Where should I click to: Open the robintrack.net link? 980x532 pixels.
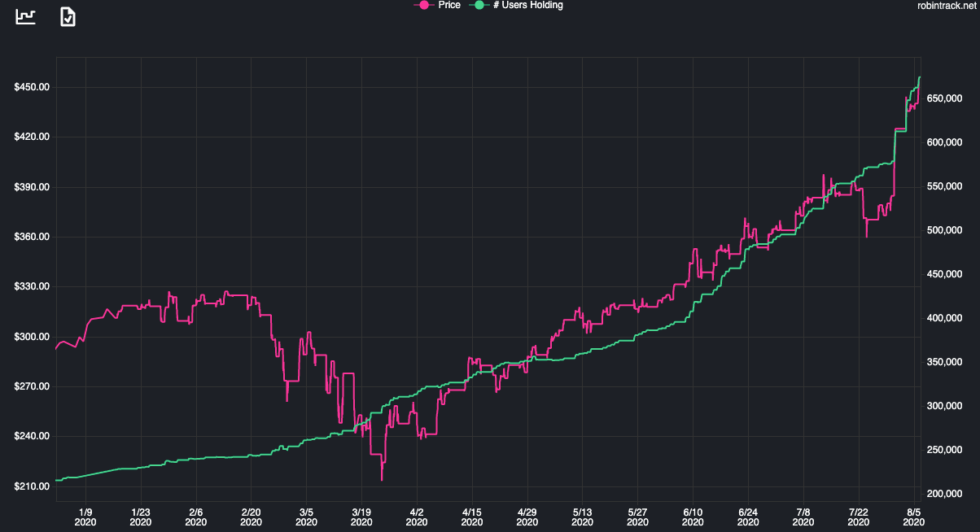pos(944,6)
